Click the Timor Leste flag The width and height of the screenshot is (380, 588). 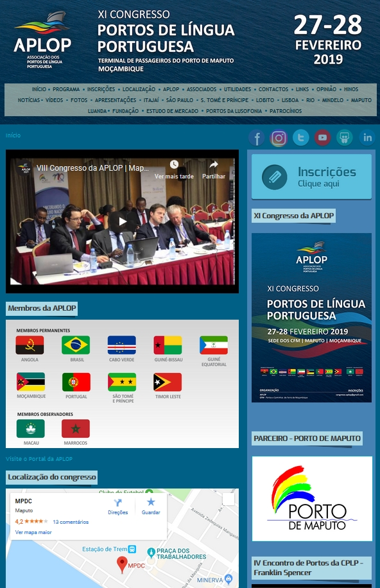pyautogui.click(x=168, y=382)
